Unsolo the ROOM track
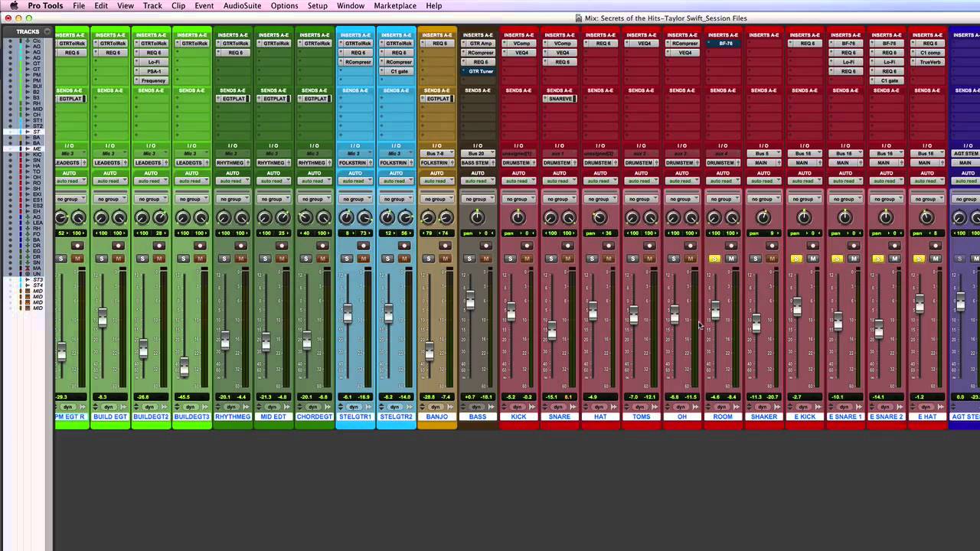 pos(715,259)
